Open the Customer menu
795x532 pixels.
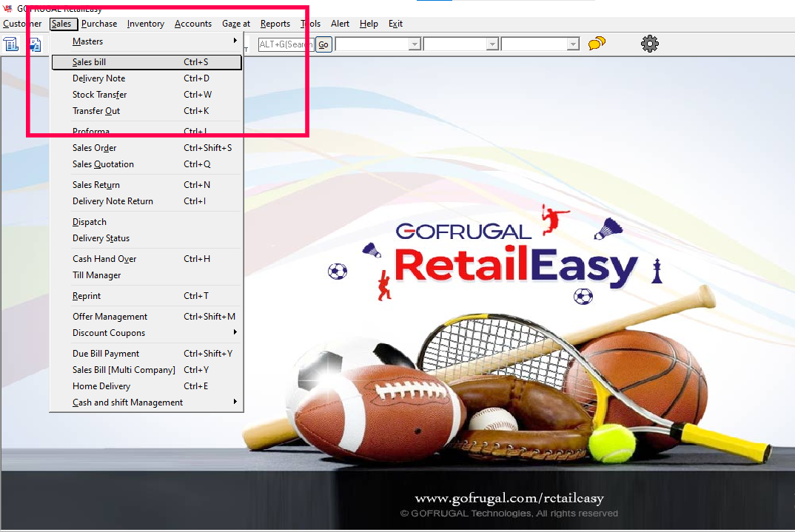22,24
